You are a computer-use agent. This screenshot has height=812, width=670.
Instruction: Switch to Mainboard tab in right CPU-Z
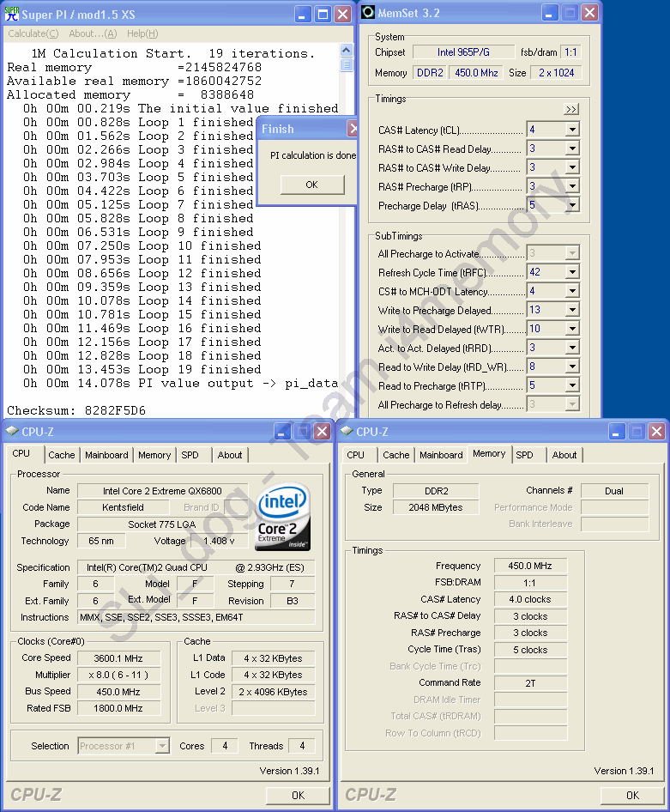(x=441, y=455)
